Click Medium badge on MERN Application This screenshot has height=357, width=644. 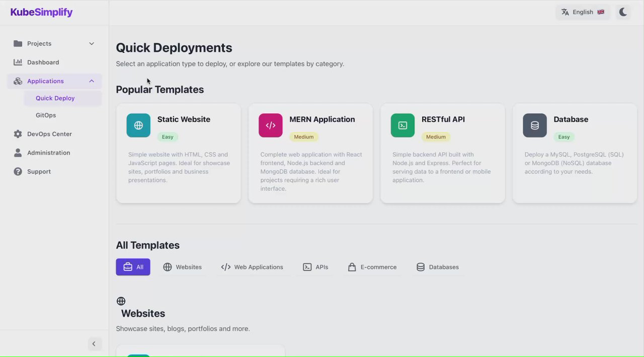click(x=304, y=137)
